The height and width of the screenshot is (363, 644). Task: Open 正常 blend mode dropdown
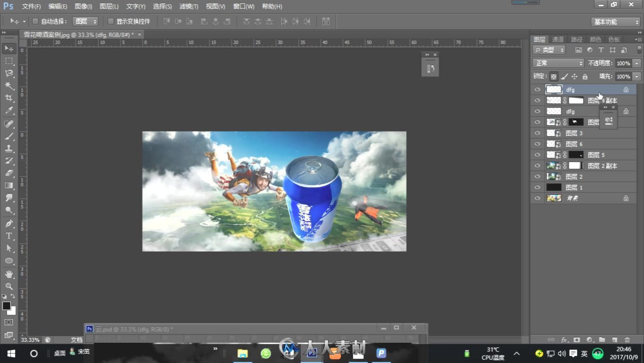click(x=558, y=63)
